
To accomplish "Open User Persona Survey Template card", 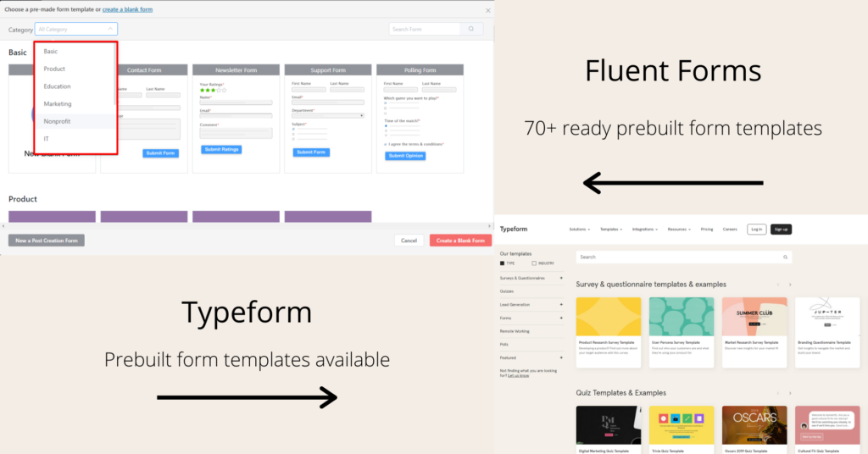I will tap(682, 332).
